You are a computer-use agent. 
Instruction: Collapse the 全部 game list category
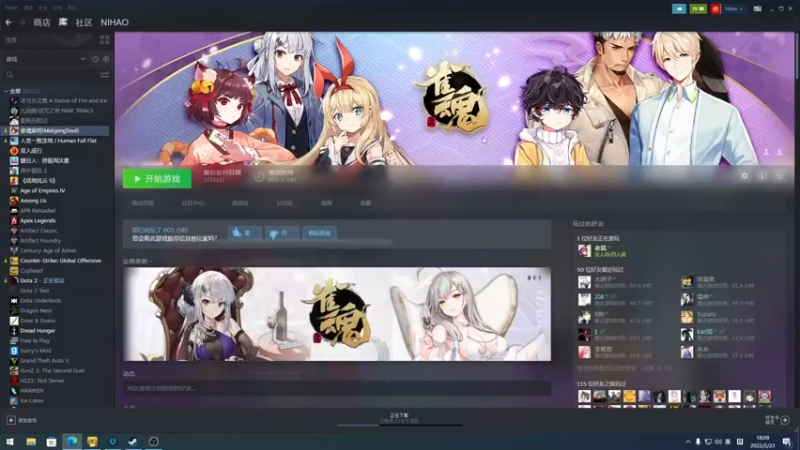coord(6,91)
